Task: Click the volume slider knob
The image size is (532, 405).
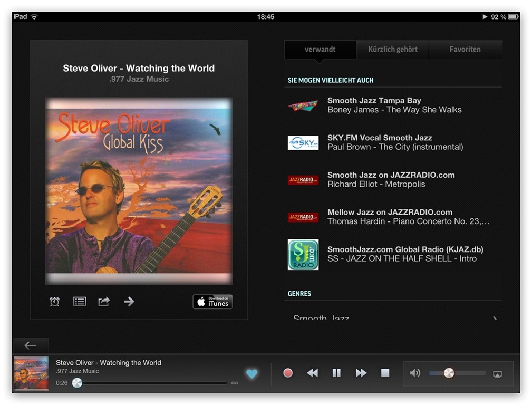Action: 449,373
